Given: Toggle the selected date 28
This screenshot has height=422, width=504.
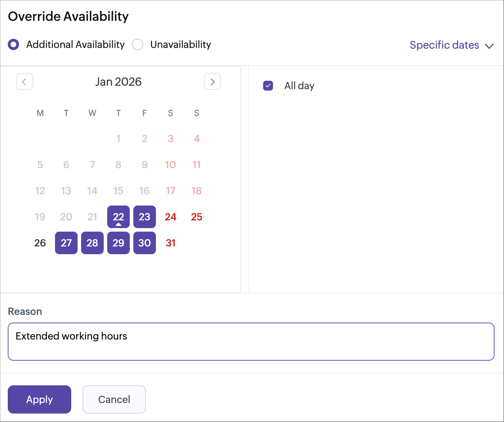Looking at the screenshot, I should coord(92,243).
